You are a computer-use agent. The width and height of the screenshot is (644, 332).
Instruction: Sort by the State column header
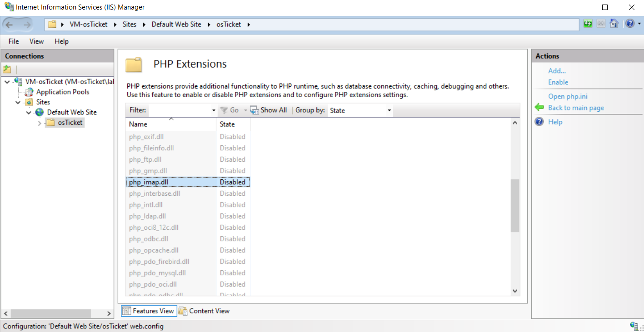(x=233, y=124)
